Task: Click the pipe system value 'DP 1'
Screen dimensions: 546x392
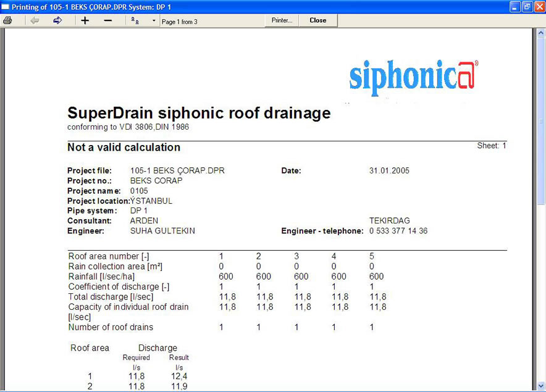Action: [138, 211]
